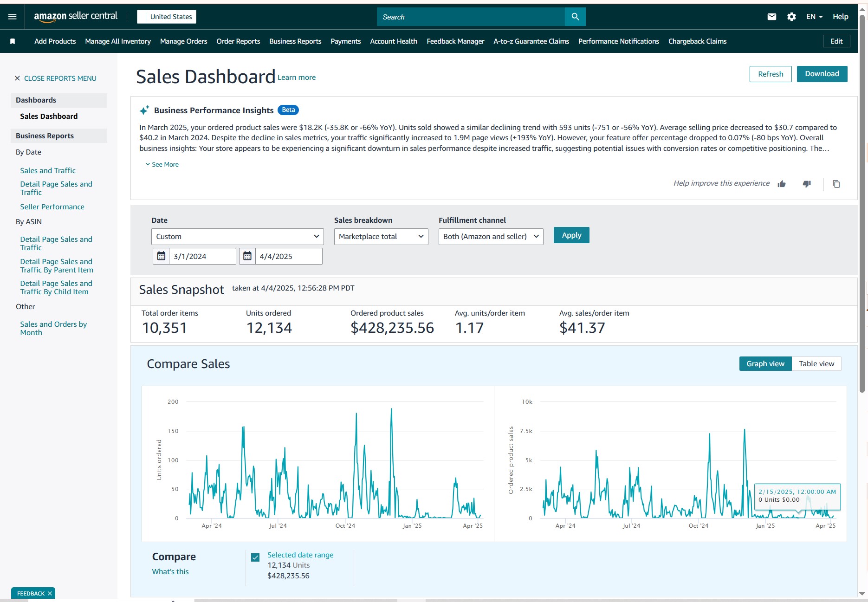Select Sales Dashboard in sidebar

pos(49,117)
